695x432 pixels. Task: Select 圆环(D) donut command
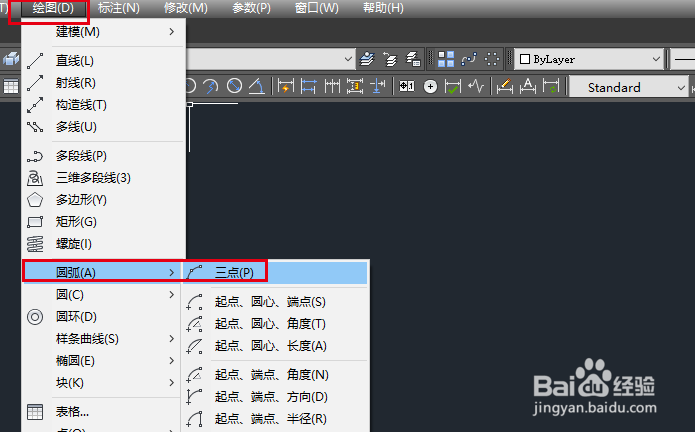(103, 317)
